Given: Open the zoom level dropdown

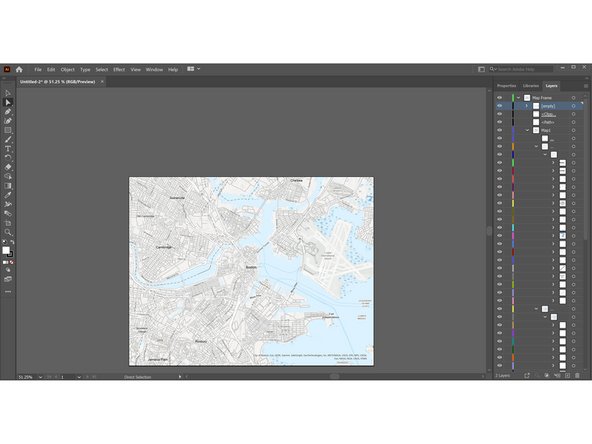Looking at the screenshot, I should pos(40,377).
